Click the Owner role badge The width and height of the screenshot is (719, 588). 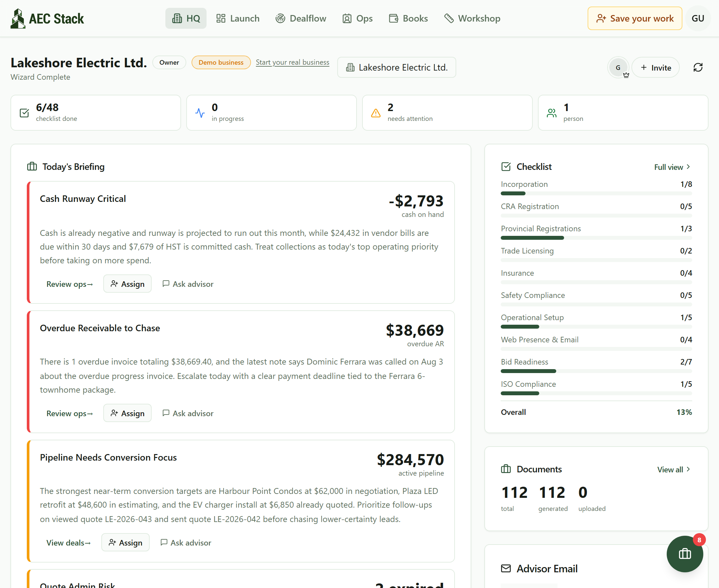pyautogui.click(x=169, y=62)
